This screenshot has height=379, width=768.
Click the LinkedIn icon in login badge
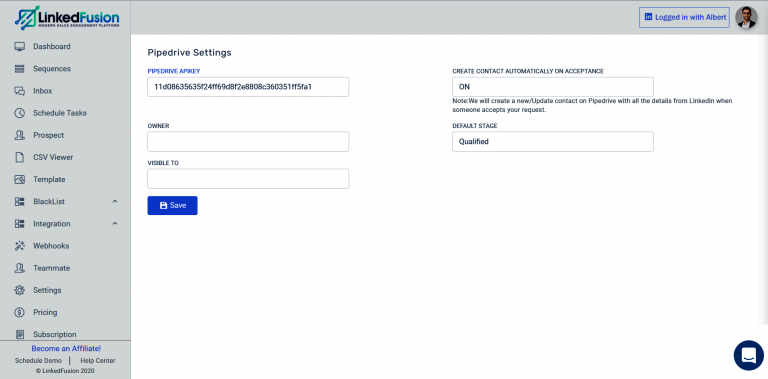648,17
